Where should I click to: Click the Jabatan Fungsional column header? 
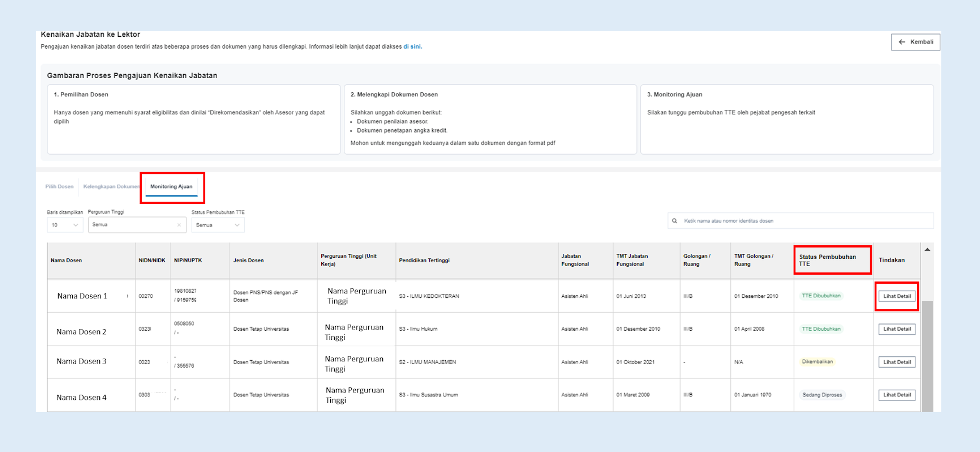585,260
